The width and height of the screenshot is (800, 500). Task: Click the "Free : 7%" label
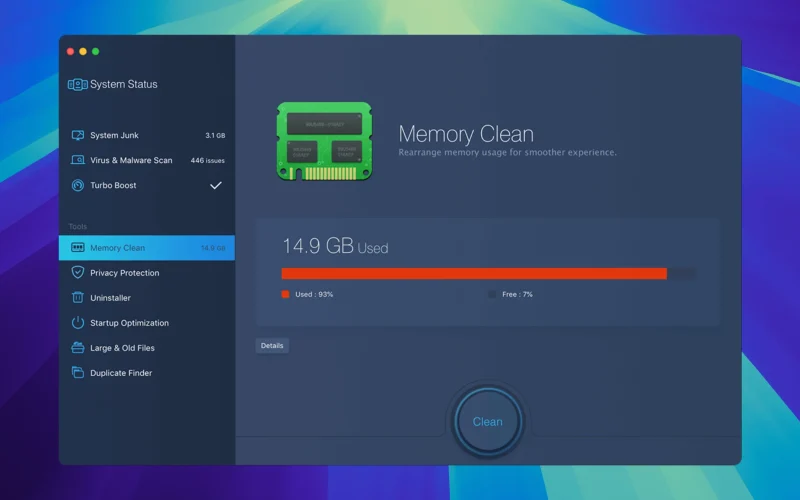click(x=517, y=294)
